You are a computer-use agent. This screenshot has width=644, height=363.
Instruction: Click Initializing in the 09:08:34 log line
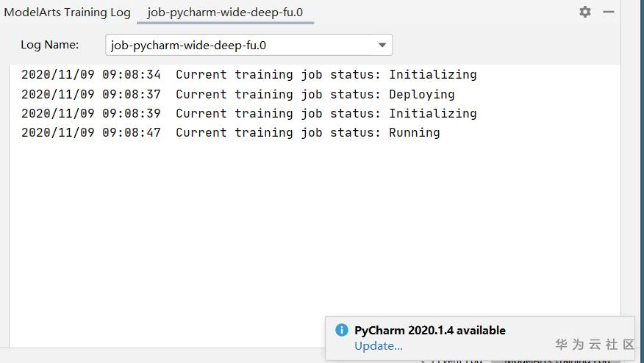point(433,75)
